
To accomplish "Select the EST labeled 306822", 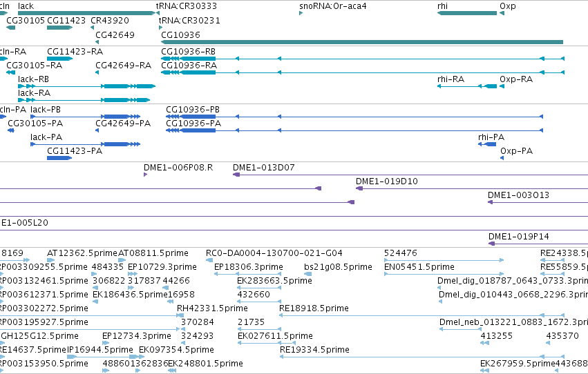I will coord(108,281).
